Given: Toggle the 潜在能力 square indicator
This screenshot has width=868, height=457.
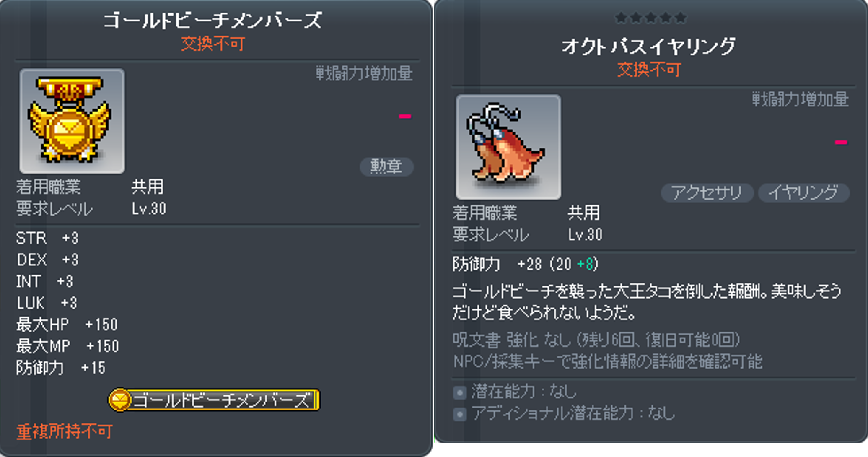Looking at the screenshot, I should (460, 392).
